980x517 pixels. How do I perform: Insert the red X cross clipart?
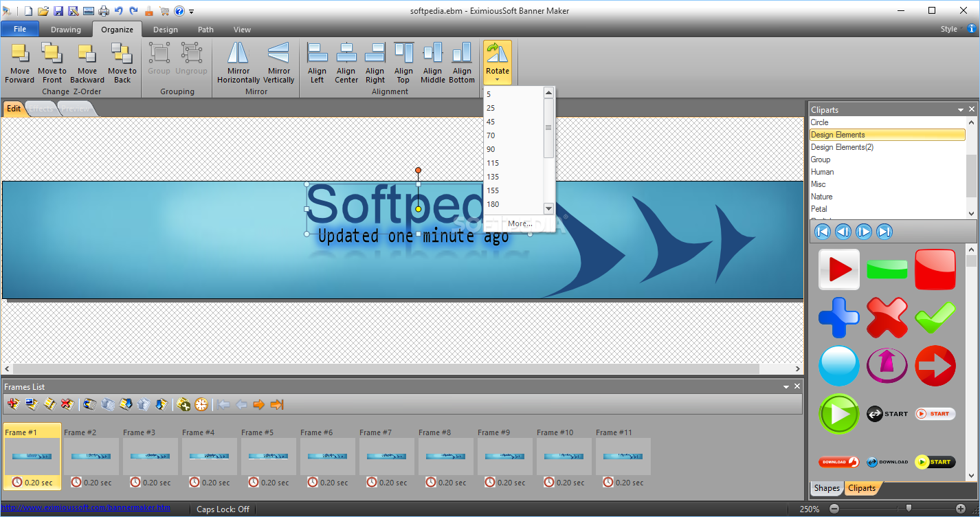point(887,318)
